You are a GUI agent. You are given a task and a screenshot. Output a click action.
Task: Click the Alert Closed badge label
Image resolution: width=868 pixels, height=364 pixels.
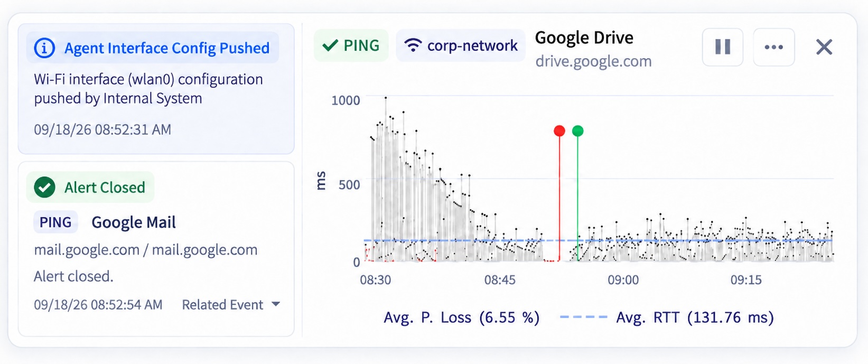pyautogui.click(x=105, y=188)
